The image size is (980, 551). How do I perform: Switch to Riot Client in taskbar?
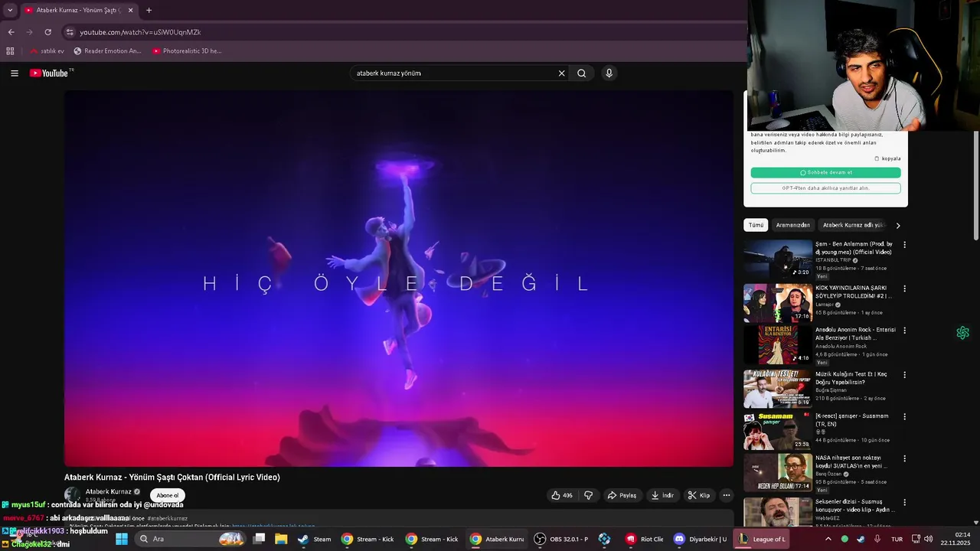(645, 539)
